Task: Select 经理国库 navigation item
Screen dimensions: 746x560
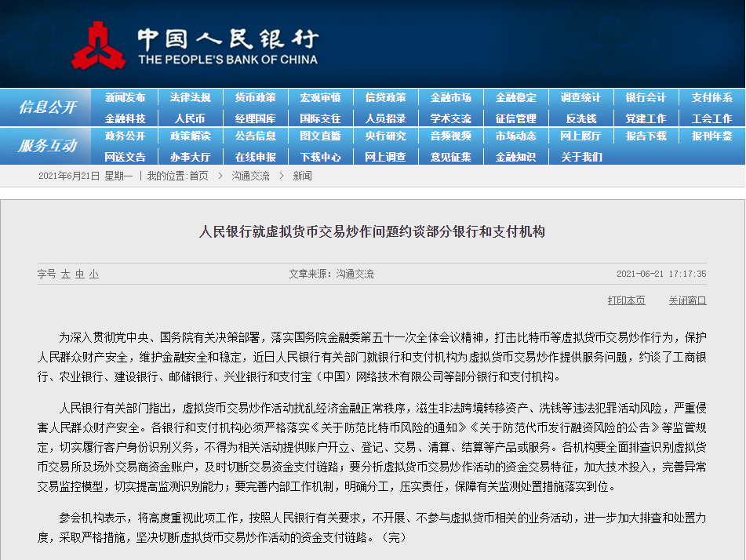Action: point(255,118)
